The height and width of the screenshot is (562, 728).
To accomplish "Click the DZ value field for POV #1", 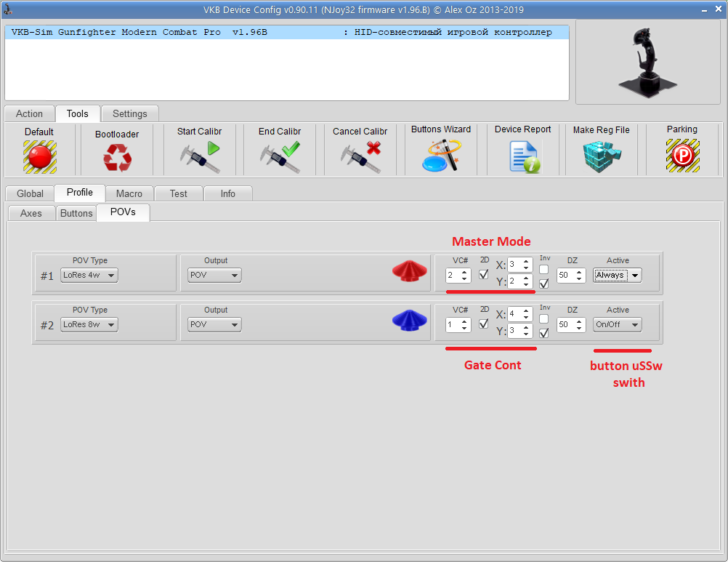I will pyautogui.click(x=566, y=276).
